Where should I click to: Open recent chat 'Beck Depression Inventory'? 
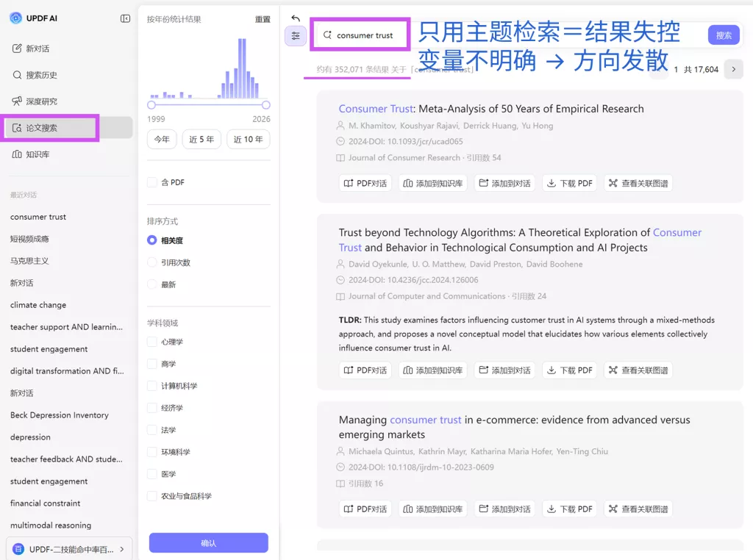(x=60, y=415)
